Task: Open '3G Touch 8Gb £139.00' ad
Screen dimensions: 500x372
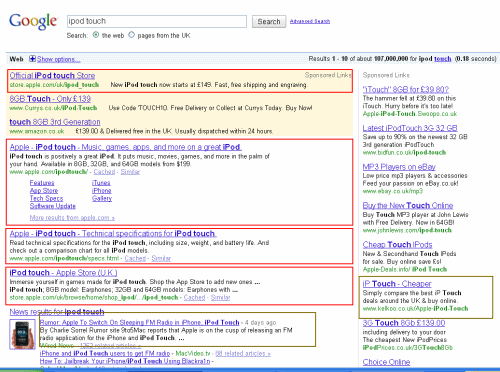Action: (404, 323)
